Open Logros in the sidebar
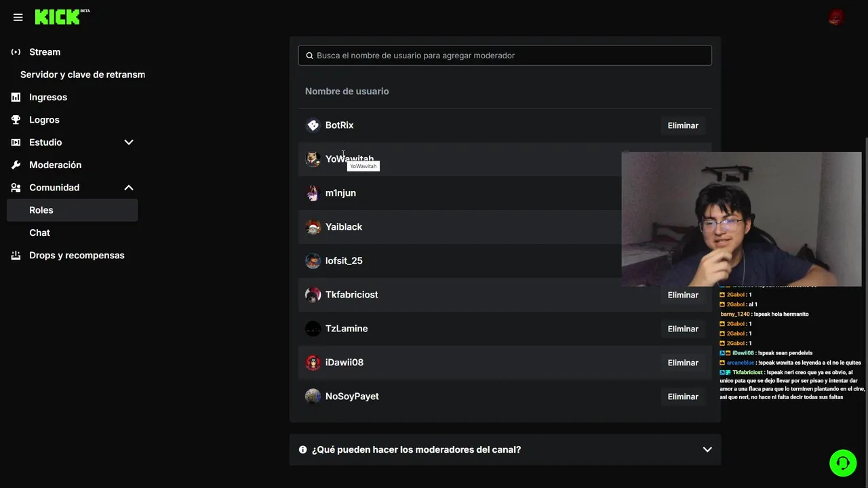 44,120
